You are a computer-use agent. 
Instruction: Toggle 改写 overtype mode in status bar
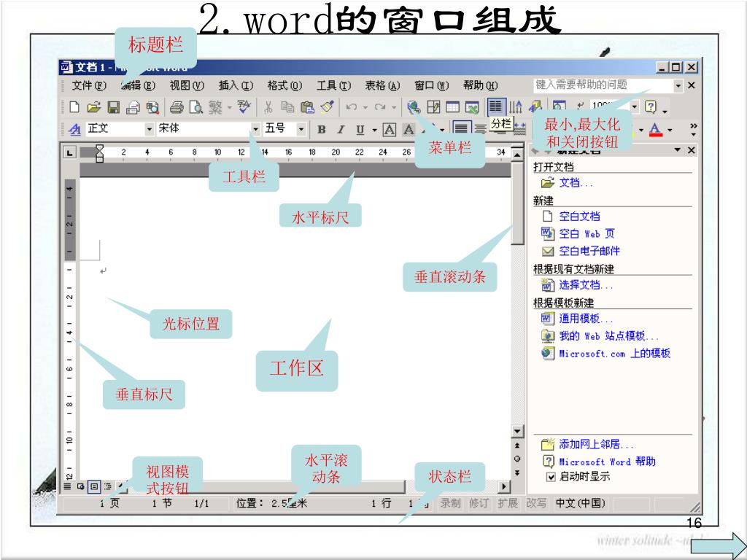click(x=536, y=503)
